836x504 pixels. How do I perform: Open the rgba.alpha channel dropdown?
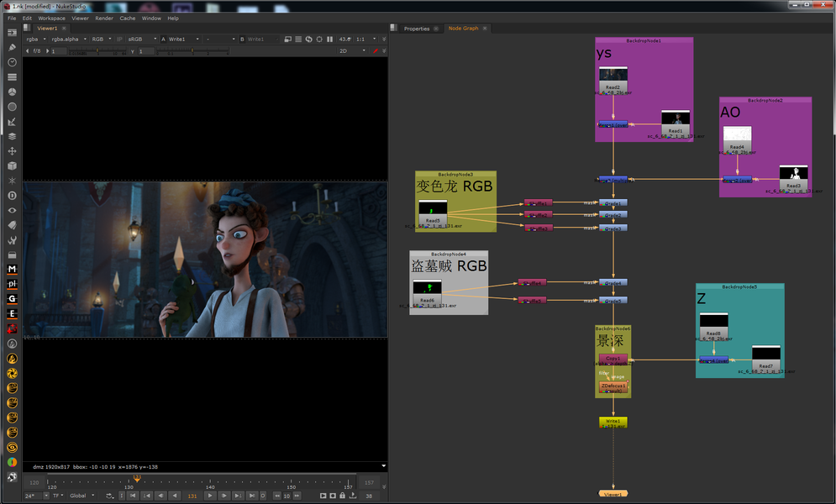tap(69, 39)
